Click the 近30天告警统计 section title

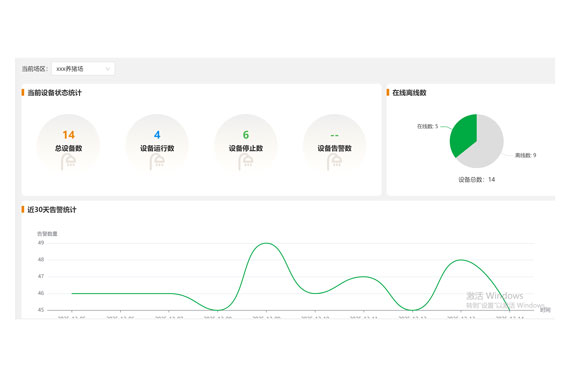[52, 210]
